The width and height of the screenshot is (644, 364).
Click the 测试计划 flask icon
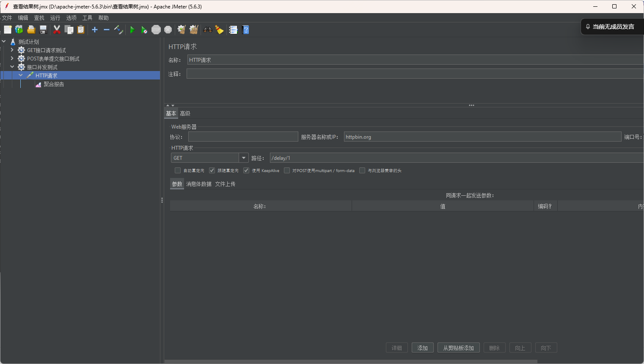[x=13, y=42]
